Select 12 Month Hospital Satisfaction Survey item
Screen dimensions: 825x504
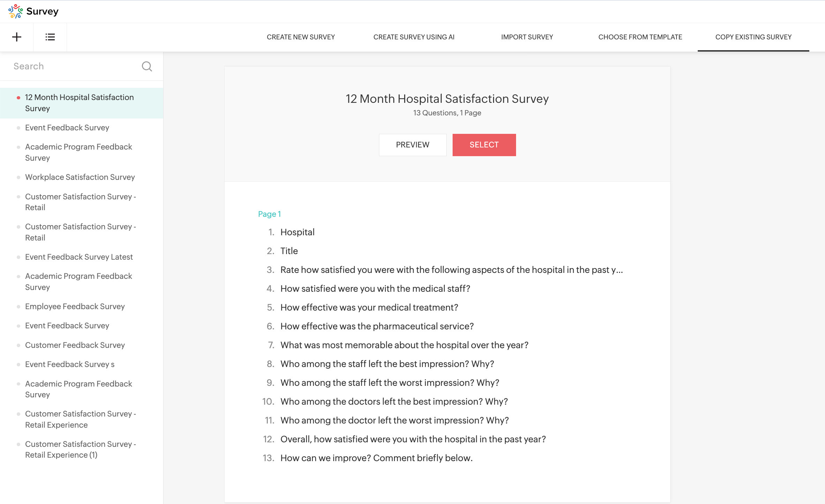(x=81, y=103)
